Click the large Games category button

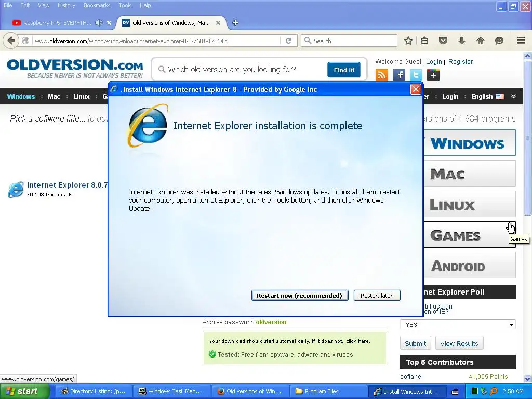pos(470,235)
